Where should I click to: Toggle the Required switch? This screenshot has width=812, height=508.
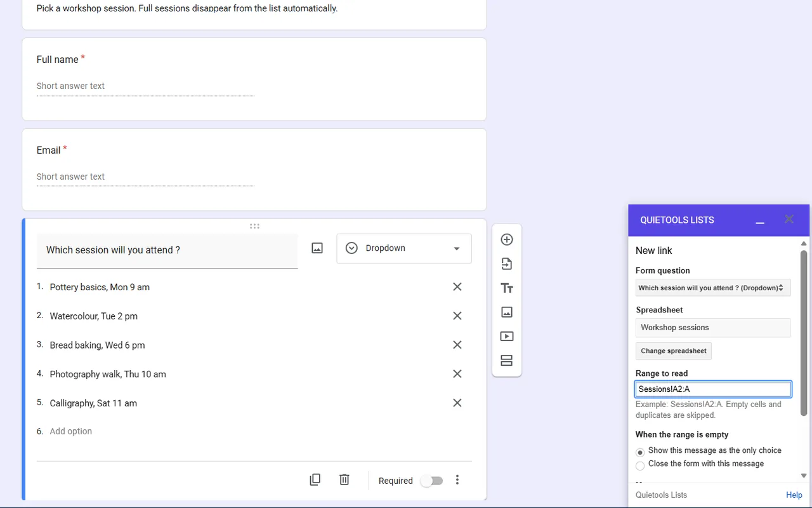click(431, 481)
